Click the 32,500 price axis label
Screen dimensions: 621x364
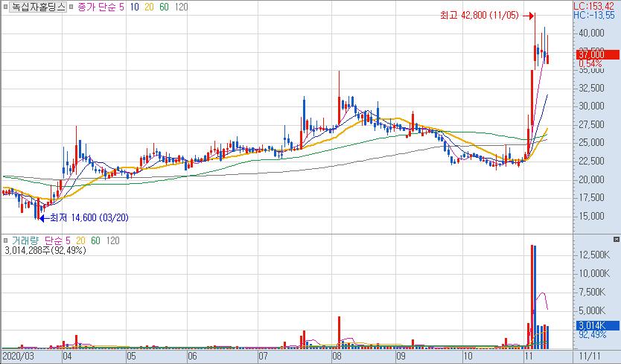coord(592,88)
